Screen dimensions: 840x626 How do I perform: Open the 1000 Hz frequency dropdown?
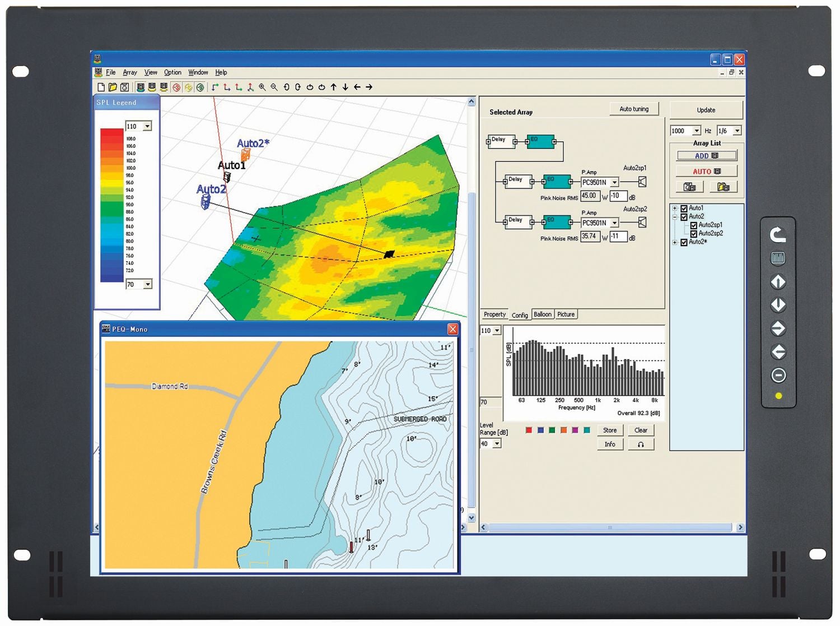(x=696, y=131)
